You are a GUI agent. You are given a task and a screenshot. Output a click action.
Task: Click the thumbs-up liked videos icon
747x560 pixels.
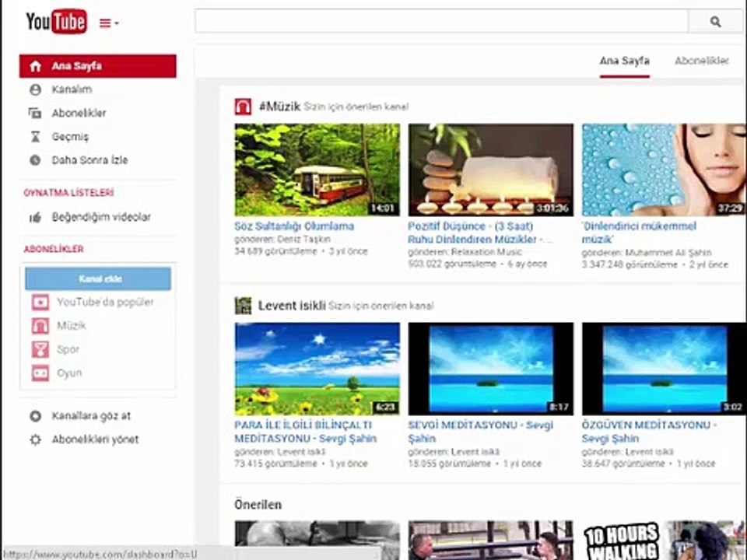pos(35,218)
